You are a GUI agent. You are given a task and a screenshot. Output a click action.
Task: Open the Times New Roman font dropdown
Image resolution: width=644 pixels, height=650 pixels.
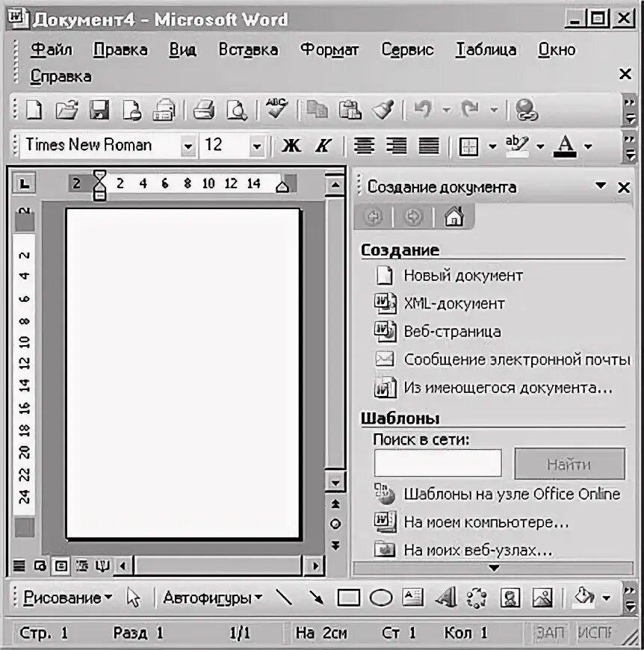click(188, 146)
